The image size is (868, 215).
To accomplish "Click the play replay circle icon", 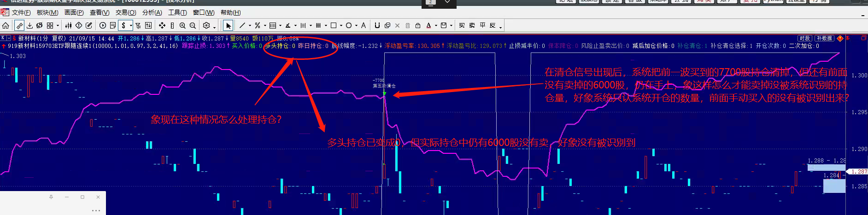I will click(103, 25).
